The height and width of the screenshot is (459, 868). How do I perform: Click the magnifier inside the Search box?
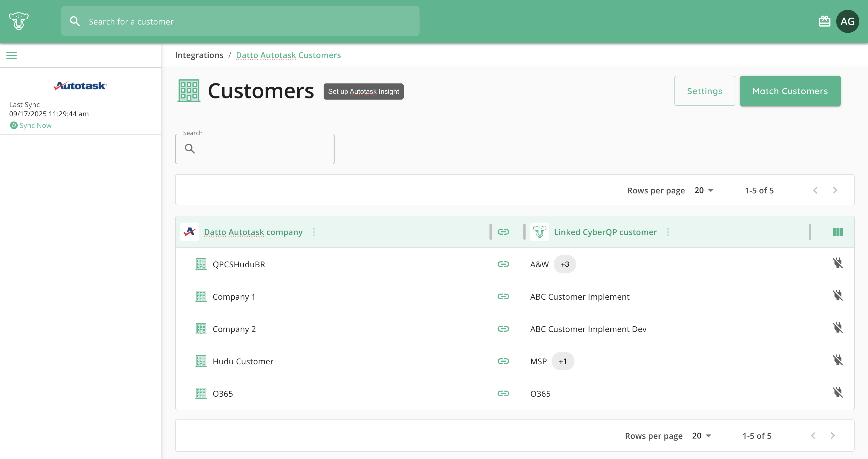[190, 148]
